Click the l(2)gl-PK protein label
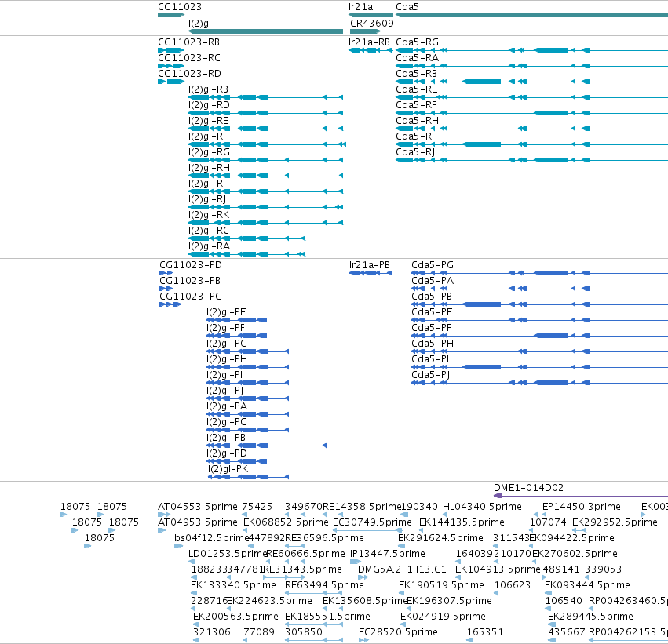 click(x=228, y=469)
